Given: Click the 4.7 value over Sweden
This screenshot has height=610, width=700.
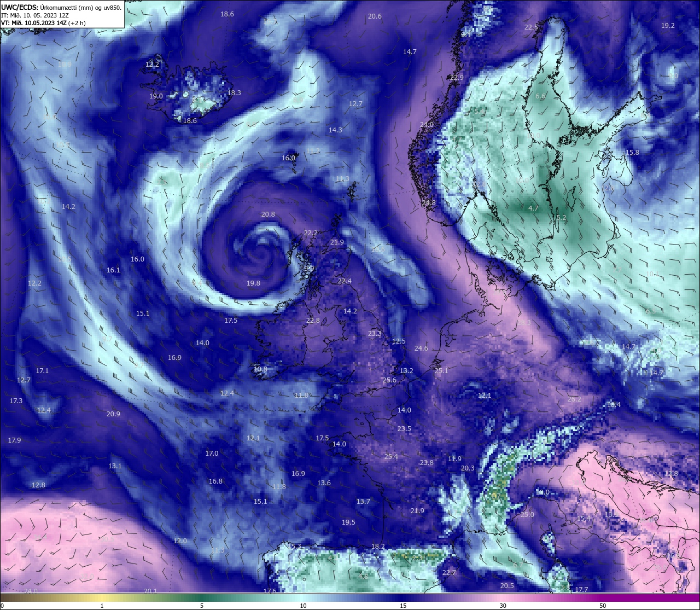Looking at the screenshot, I should [x=533, y=208].
